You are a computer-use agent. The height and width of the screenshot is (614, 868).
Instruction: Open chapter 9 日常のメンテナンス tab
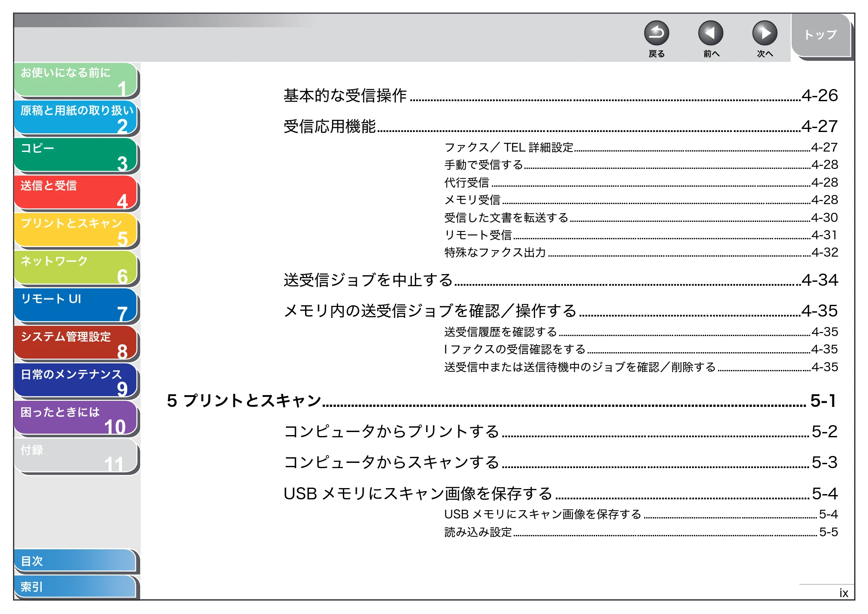(x=76, y=381)
